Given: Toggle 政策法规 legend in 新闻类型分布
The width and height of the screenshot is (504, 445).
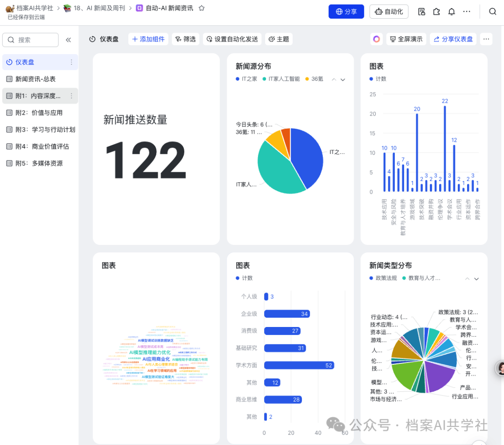Looking at the screenshot, I should pos(383,278).
